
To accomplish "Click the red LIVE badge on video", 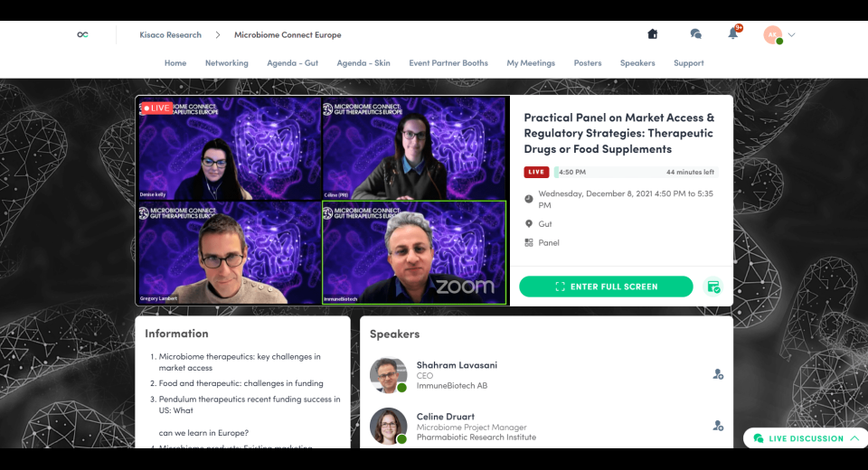I will point(156,108).
